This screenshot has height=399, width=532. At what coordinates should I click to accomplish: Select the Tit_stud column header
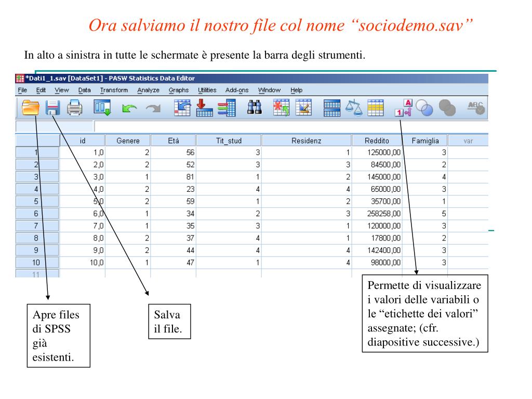(x=229, y=140)
